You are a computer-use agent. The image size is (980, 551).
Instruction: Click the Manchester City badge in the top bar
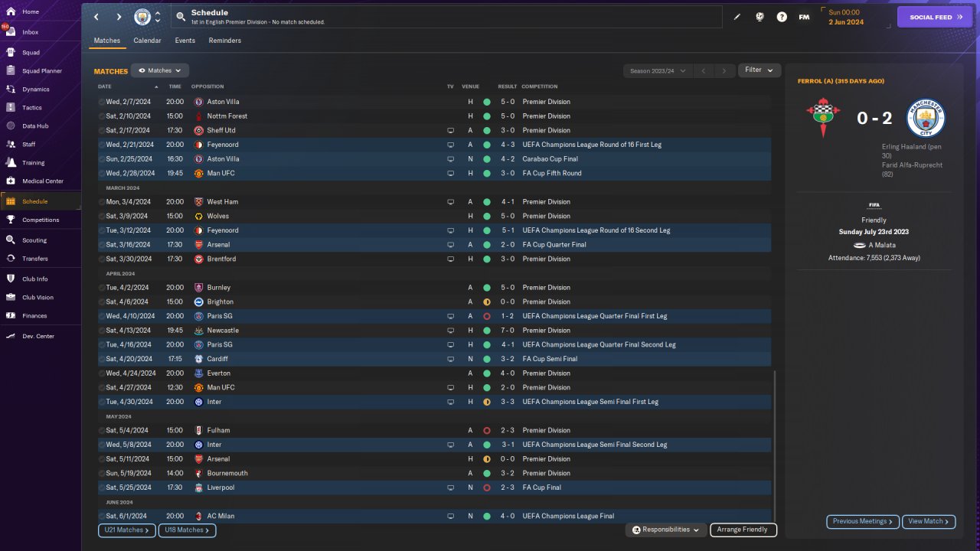[x=142, y=17]
